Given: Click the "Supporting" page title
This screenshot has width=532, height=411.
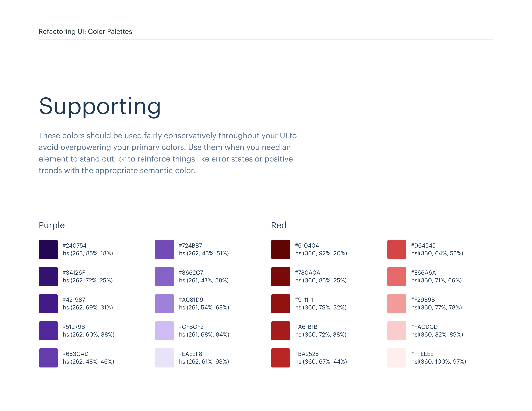Looking at the screenshot, I should pos(100,106).
